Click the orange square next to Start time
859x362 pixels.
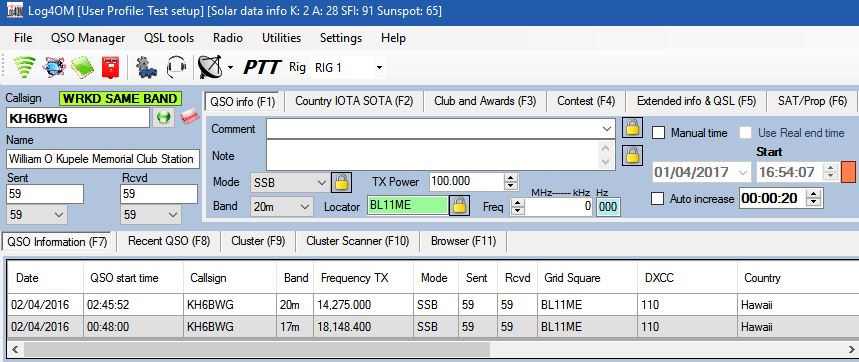848,172
